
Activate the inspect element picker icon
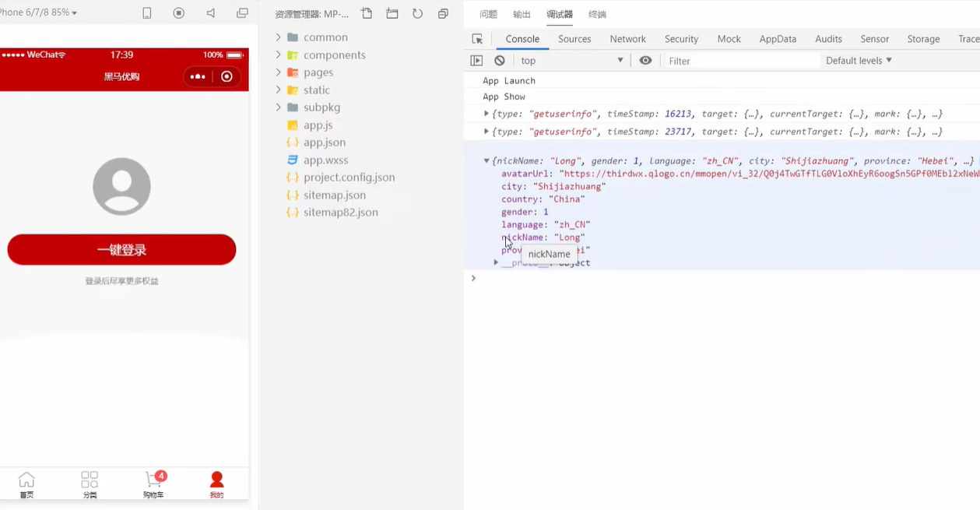coord(477,39)
